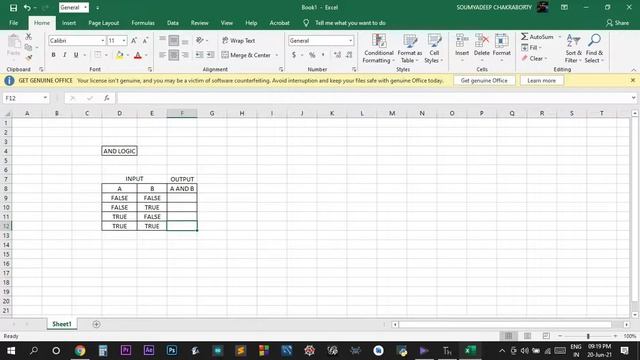Open Find & Select menu
This screenshot has width=640, height=360.
click(594, 49)
